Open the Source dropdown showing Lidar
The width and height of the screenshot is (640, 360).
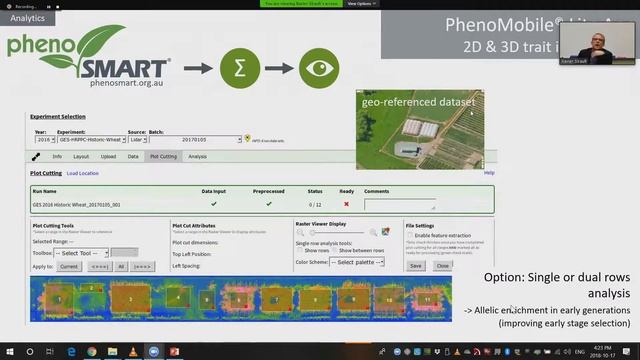(138, 140)
